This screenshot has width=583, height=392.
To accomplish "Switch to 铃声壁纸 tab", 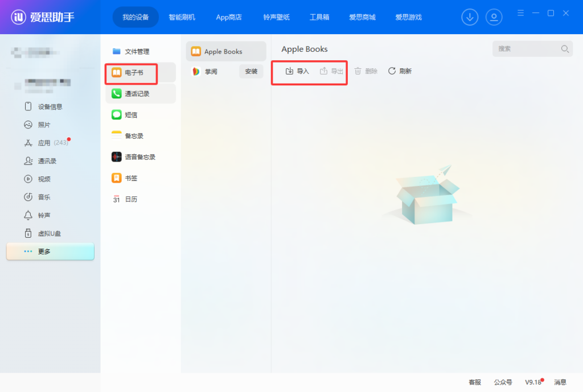I will [x=276, y=17].
